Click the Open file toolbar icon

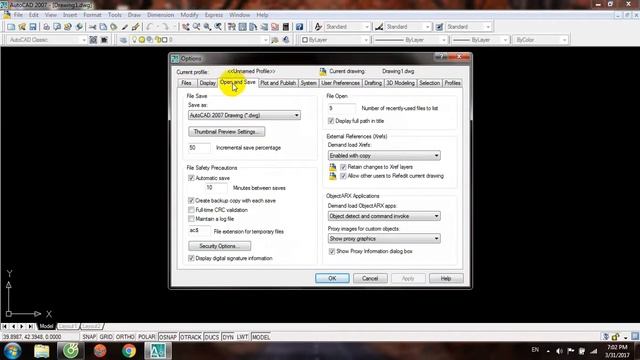[x=22, y=27]
